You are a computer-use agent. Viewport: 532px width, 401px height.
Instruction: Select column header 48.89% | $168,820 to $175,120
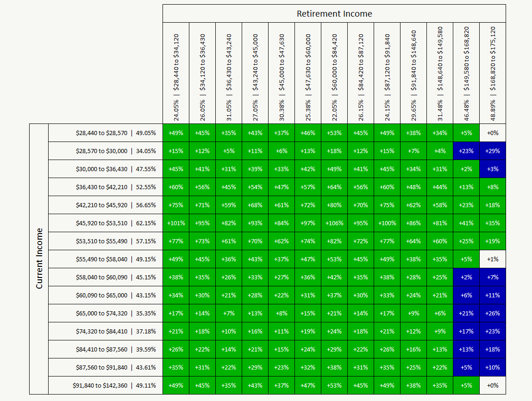pyautogui.click(x=493, y=73)
